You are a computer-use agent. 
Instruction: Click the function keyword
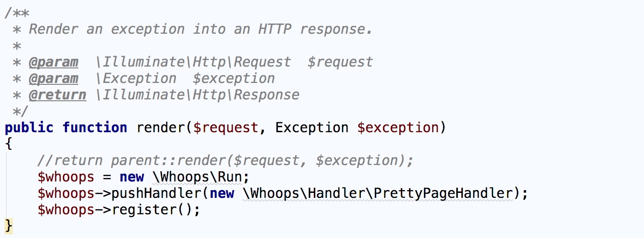click(x=95, y=128)
